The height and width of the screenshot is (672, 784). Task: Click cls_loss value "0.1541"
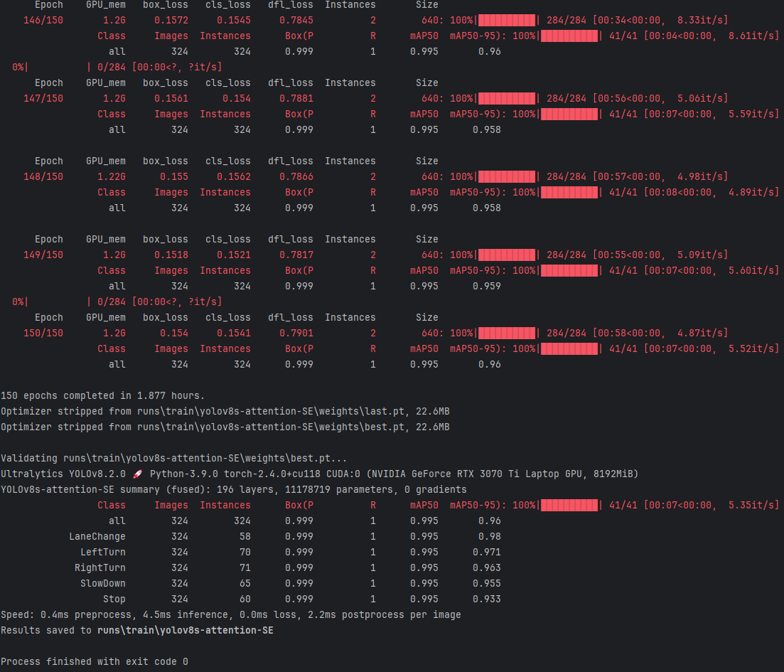tap(234, 334)
